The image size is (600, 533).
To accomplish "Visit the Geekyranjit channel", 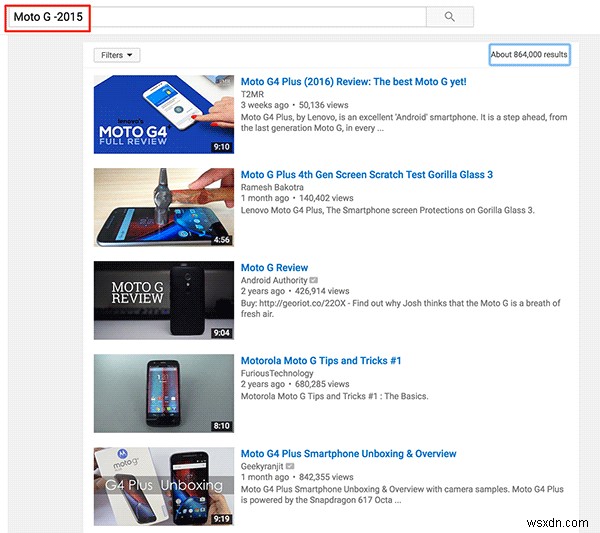I will point(262,466).
